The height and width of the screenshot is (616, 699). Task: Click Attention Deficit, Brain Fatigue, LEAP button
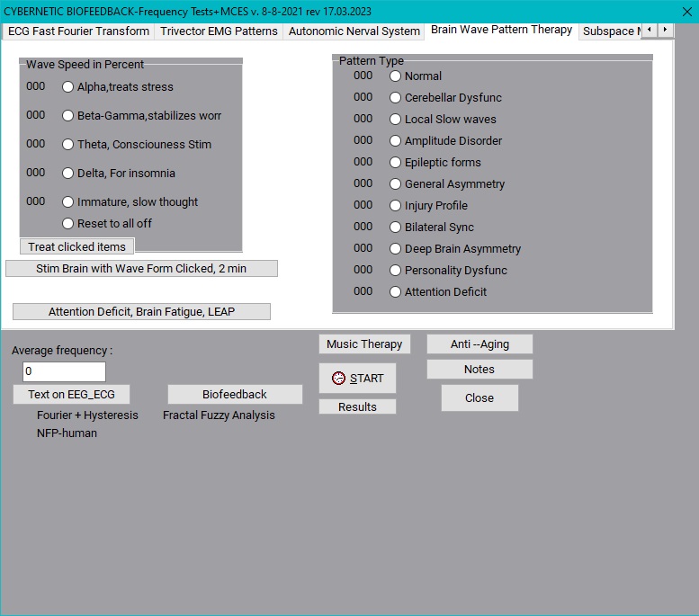click(141, 311)
